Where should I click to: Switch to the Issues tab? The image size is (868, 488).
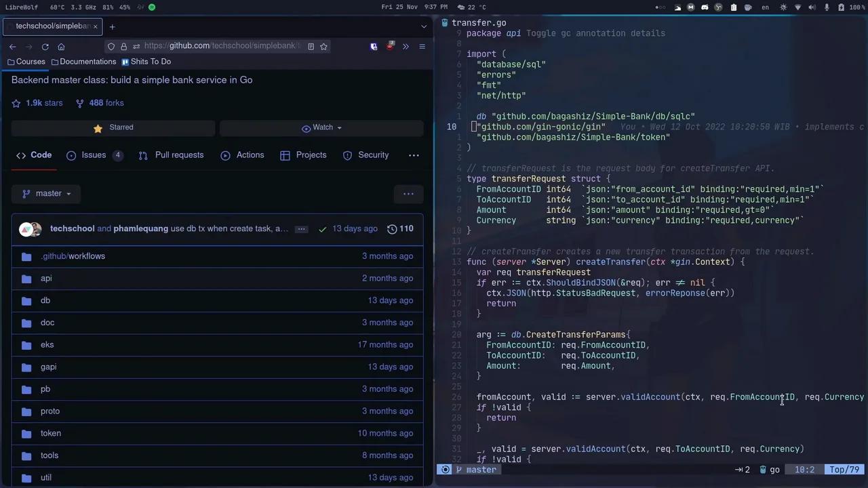pyautogui.click(x=94, y=155)
